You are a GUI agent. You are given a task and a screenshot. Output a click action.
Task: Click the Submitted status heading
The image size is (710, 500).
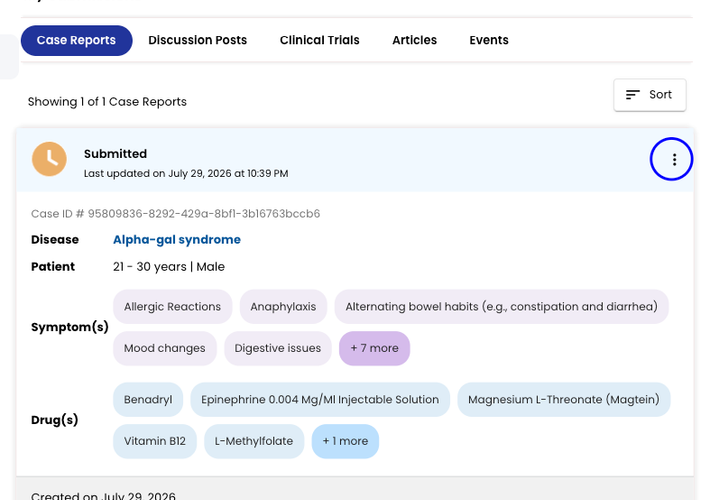tap(115, 154)
